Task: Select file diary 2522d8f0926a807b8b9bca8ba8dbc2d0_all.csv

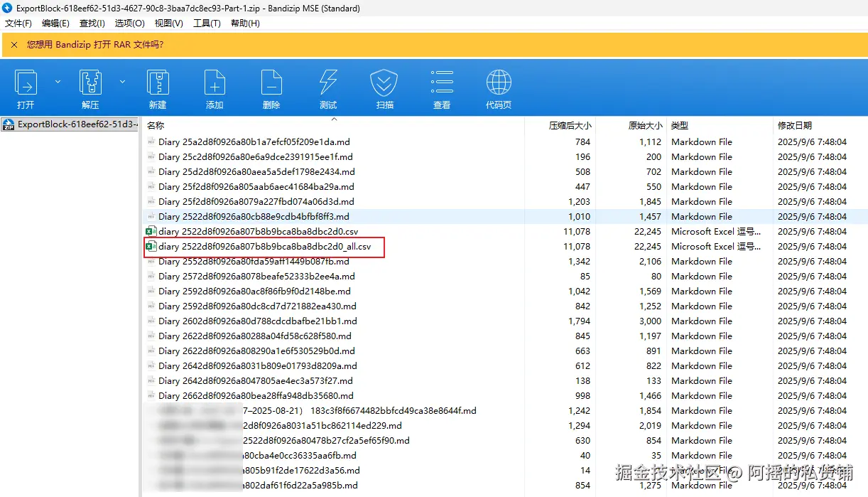Action: pyautogui.click(x=265, y=247)
